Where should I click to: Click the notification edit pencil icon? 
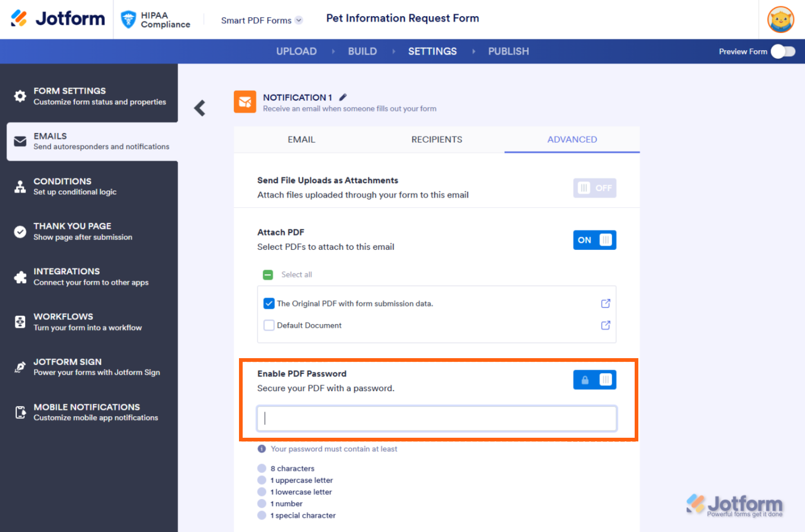tap(343, 97)
